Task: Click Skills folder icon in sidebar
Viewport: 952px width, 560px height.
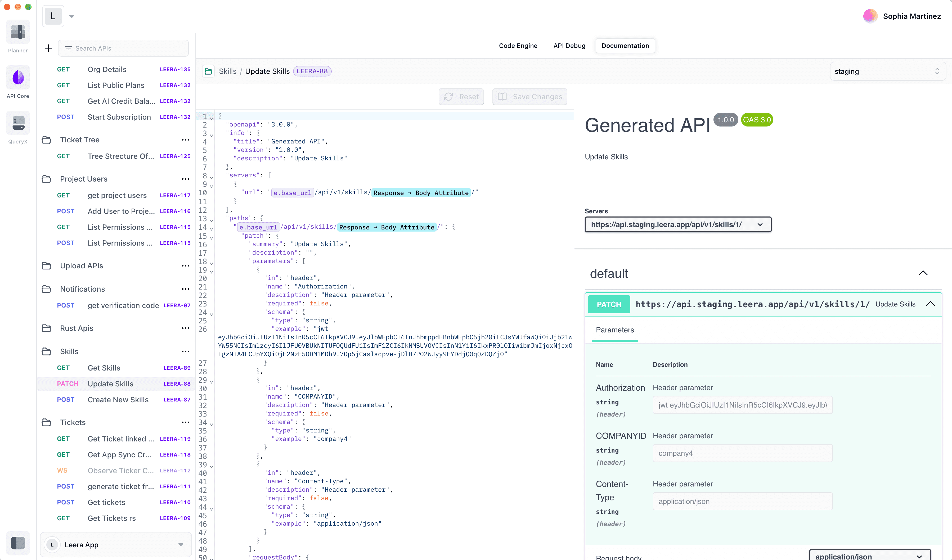Action: click(x=47, y=351)
